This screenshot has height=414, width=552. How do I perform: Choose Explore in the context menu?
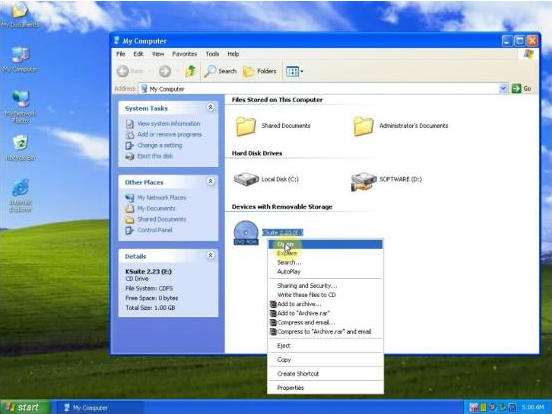325,253
